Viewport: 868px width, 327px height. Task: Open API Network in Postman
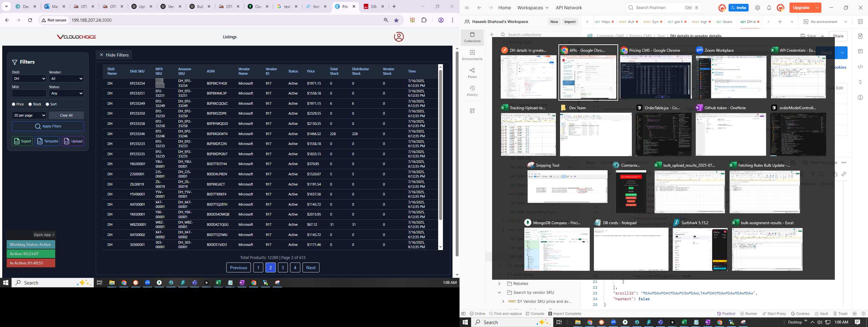coord(569,8)
